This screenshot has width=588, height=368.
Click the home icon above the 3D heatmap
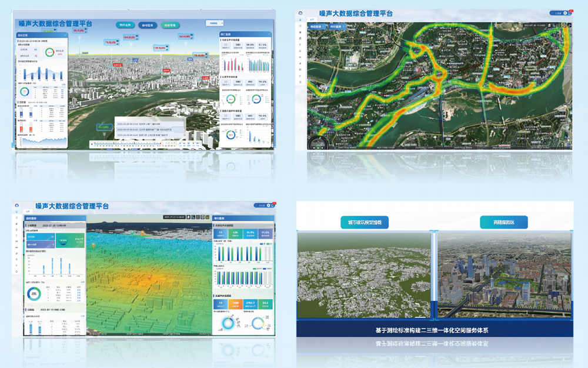click(x=18, y=206)
